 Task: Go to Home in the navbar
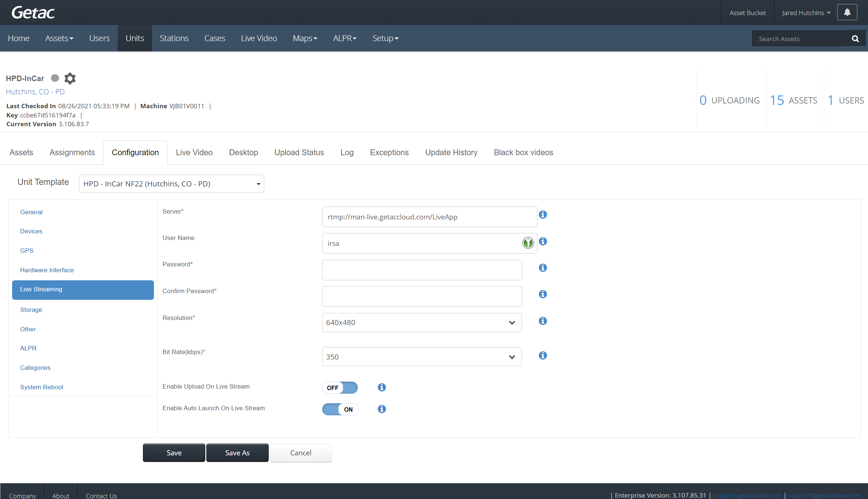[19, 38]
